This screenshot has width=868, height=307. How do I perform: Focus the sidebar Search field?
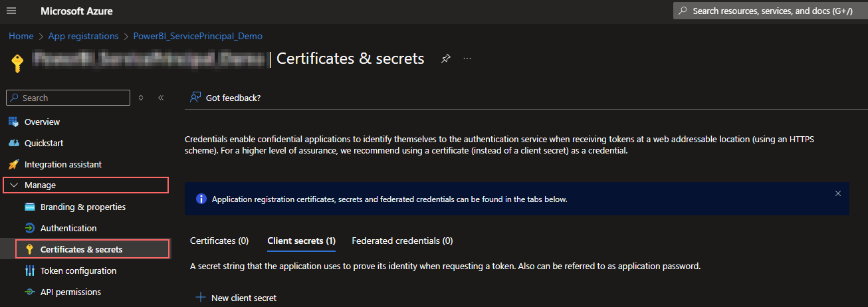coord(68,98)
